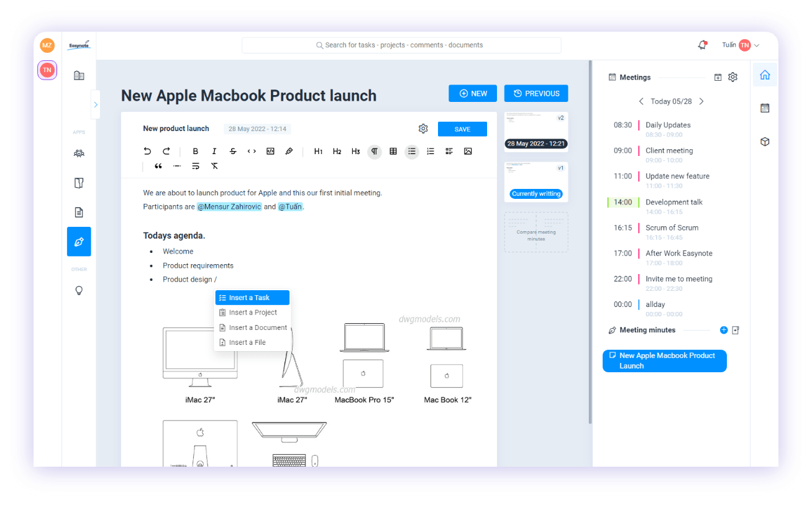The height and width of the screenshot is (522, 812).
Task: Insert a blockquote
Action: (158, 166)
